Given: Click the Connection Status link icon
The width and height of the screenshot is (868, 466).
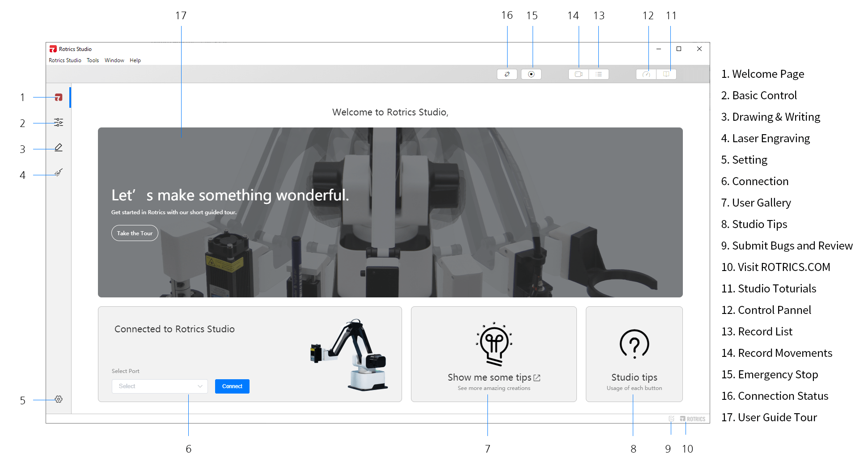Looking at the screenshot, I should pyautogui.click(x=507, y=74).
